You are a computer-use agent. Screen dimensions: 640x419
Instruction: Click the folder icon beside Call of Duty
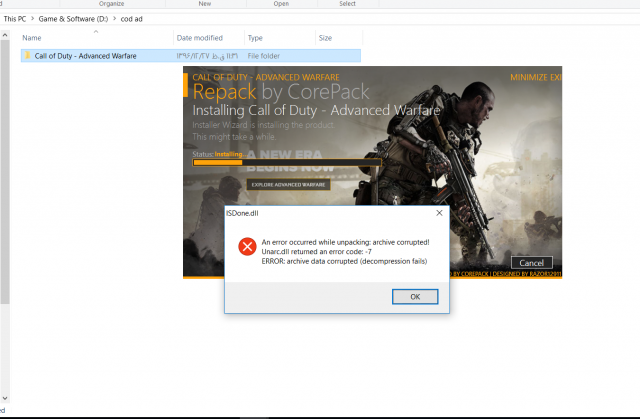27,55
